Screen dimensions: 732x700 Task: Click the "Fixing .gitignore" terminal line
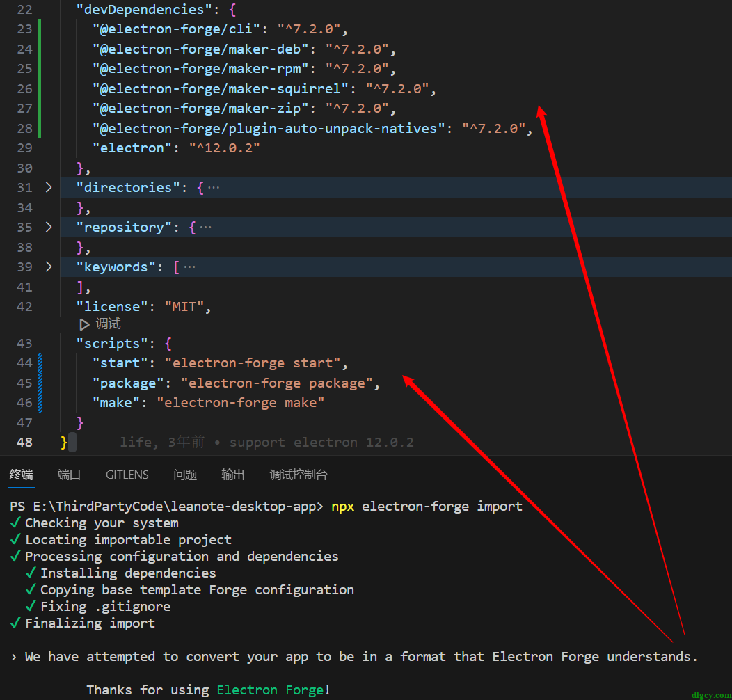point(106,607)
